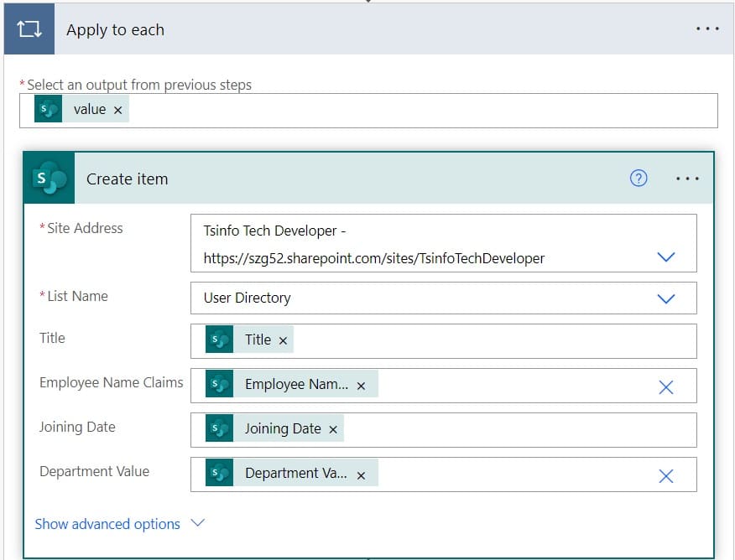Remove the Employee Nam... token
Image resolution: width=735 pixels, height=560 pixels.
pos(361,386)
